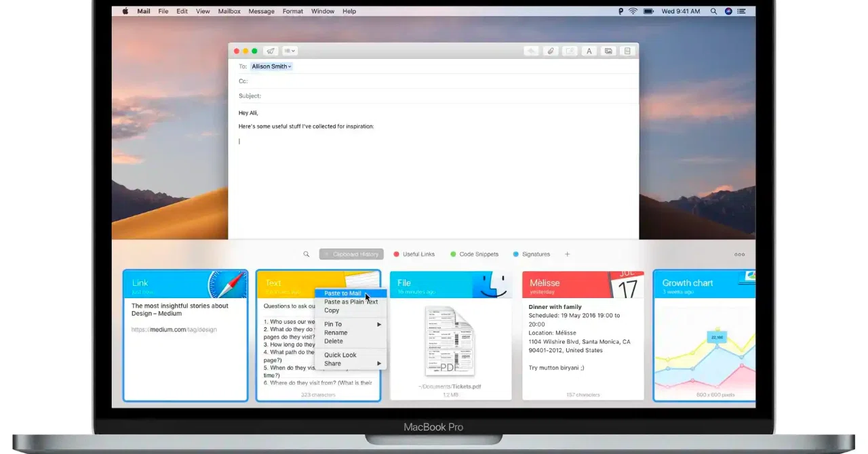This screenshot has width=868, height=454.
Task: Click the 'Try mutton biryani ;)' note
Action: [x=556, y=367]
